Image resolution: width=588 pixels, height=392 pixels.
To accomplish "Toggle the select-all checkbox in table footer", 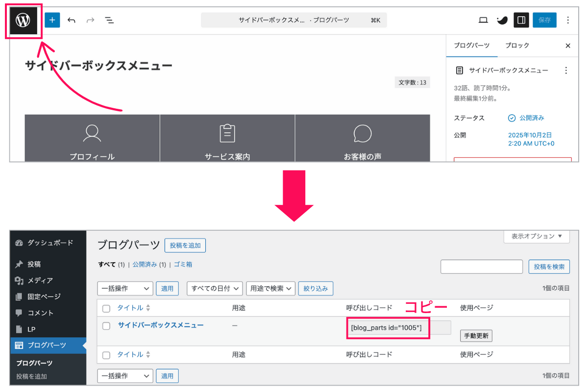I will pyautogui.click(x=106, y=355).
